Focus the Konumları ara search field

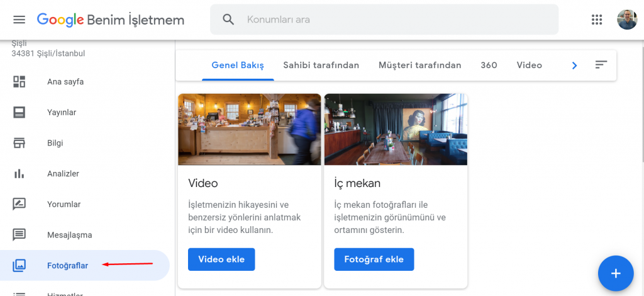tap(384, 20)
